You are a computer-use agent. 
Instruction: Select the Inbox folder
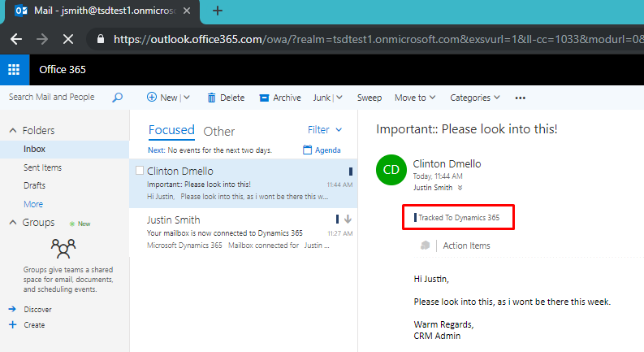pos(64,150)
